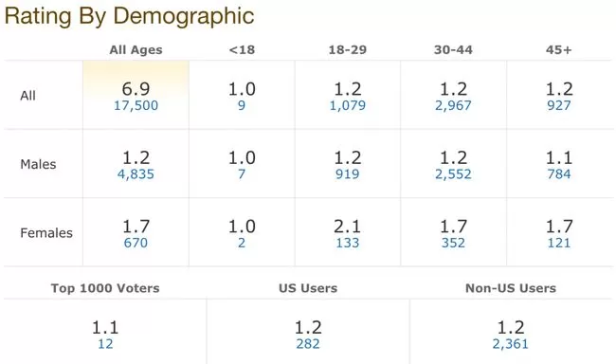Click the 784 votes for males 45+
The width and height of the screenshot is (616, 364).
[x=559, y=174]
